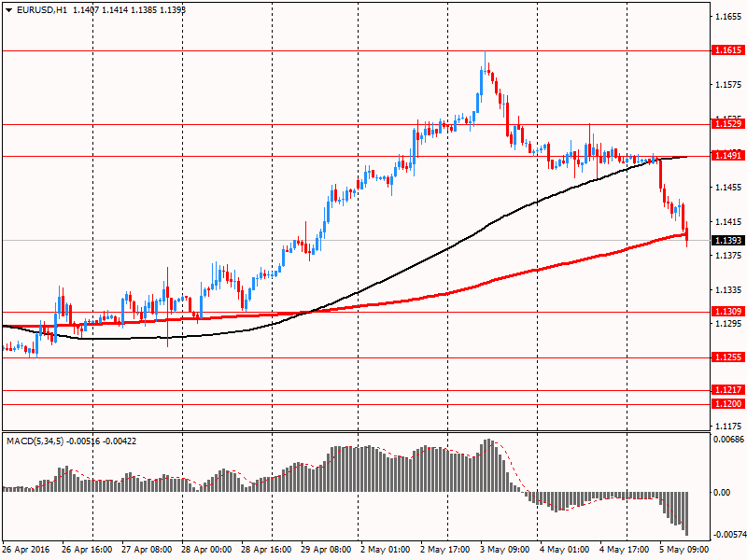Click the 29 Apr 08:00 time label
This screenshot has height=560, width=747.
[x=326, y=550]
